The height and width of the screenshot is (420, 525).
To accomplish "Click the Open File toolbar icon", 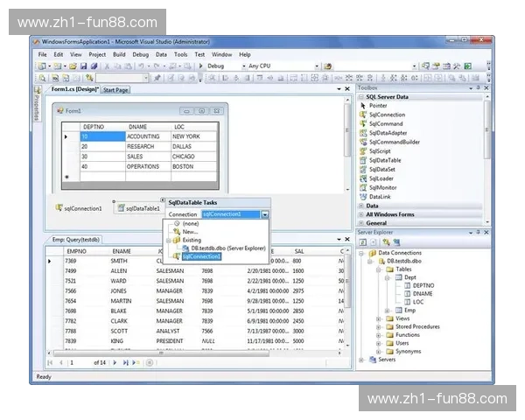I will point(73,66).
